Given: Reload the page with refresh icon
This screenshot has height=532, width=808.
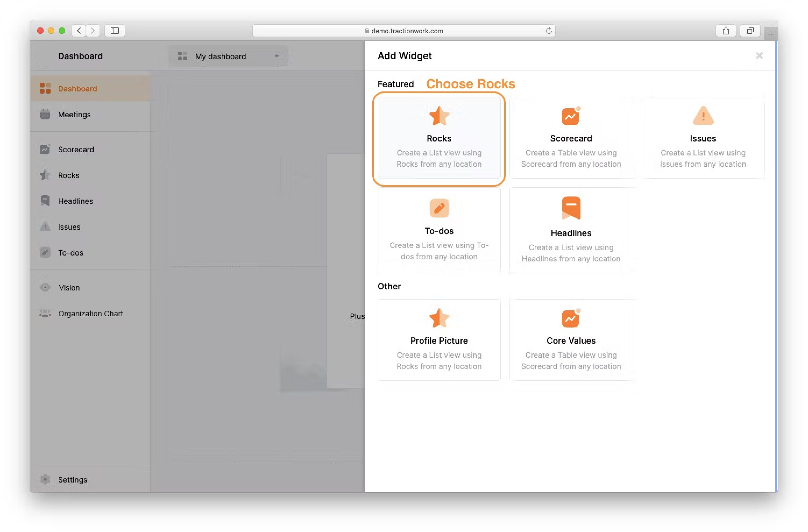Looking at the screenshot, I should pyautogui.click(x=549, y=31).
